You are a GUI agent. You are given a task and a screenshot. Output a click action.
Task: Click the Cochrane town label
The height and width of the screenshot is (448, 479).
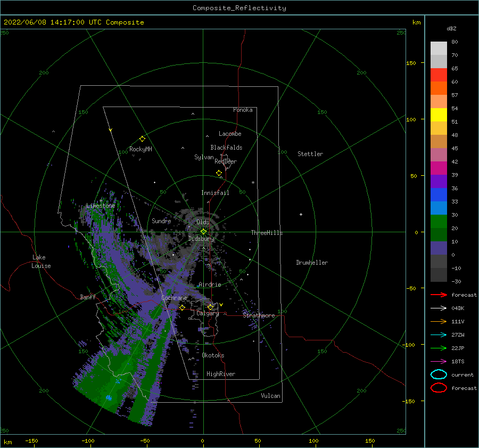[174, 298]
